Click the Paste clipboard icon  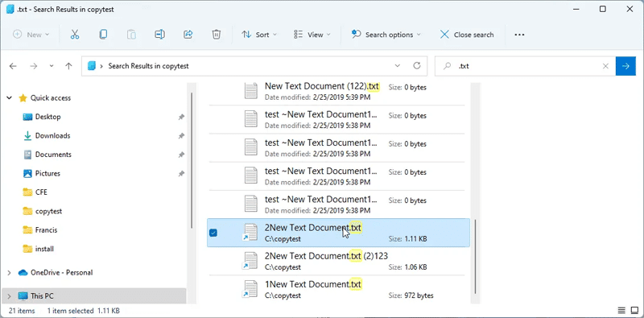click(131, 35)
